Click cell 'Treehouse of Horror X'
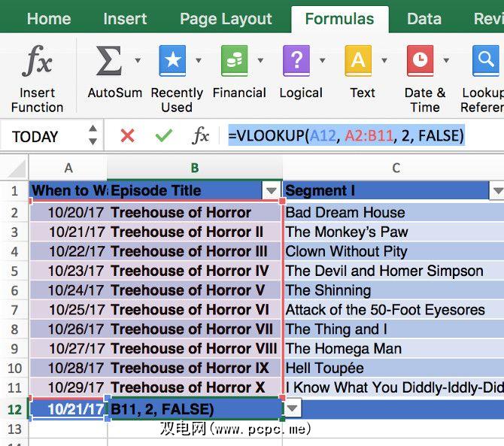504x446 pixels. [x=195, y=387]
